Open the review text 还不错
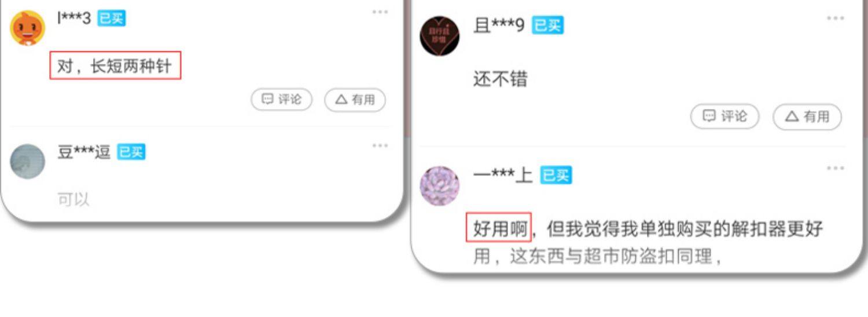The width and height of the screenshot is (868, 317). pyautogui.click(x=500, y=79)
